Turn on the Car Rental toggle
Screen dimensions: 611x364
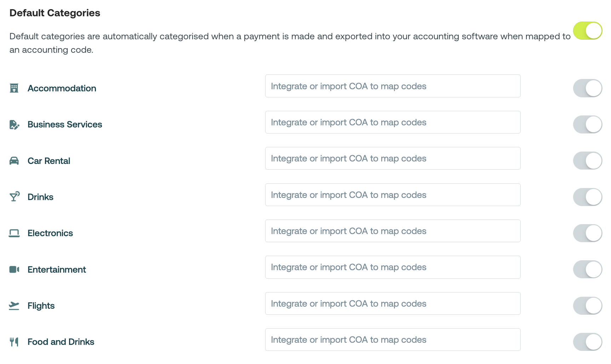[x=587, y=161]
